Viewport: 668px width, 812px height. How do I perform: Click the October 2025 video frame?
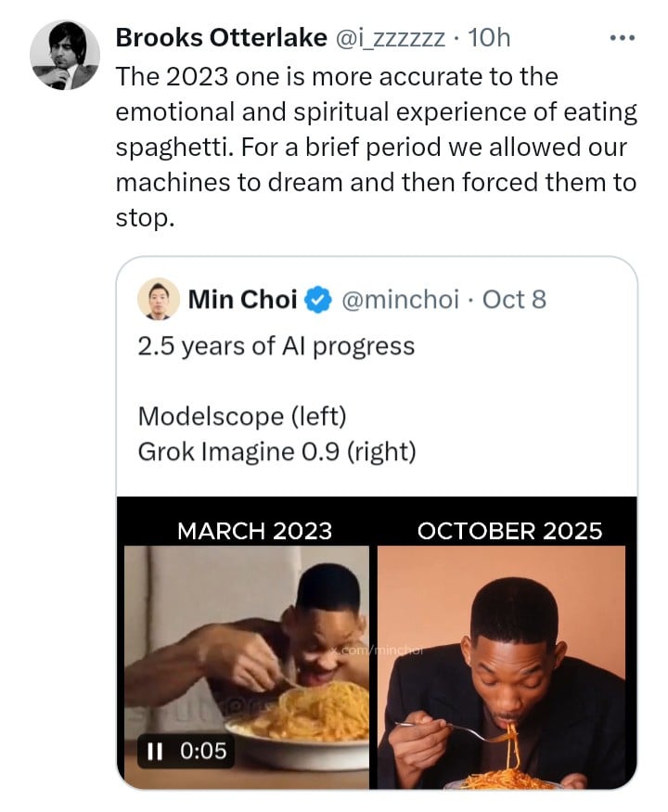click(502, 667)
